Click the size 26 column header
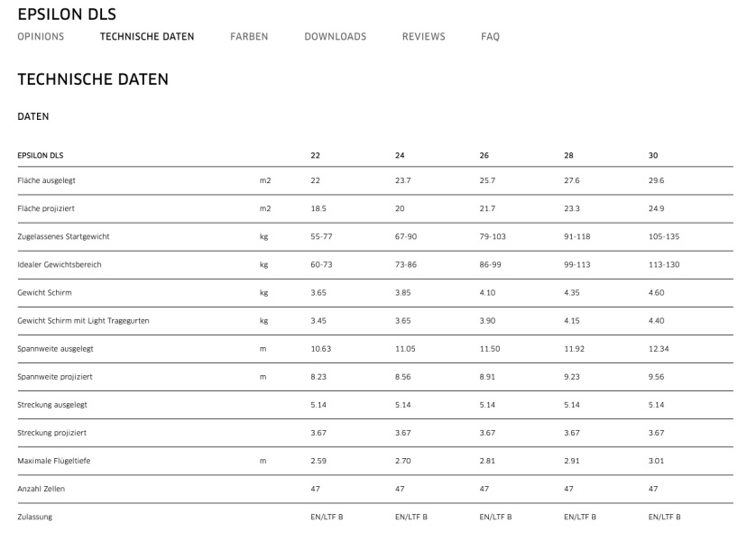Image resolution: width=756 pixels, height=541 pixels. pos(484,155)
